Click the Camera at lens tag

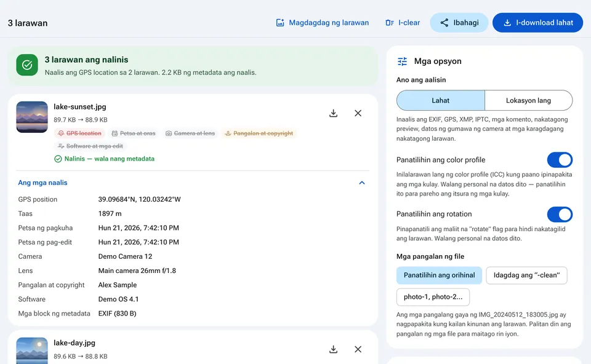(190, 133)
